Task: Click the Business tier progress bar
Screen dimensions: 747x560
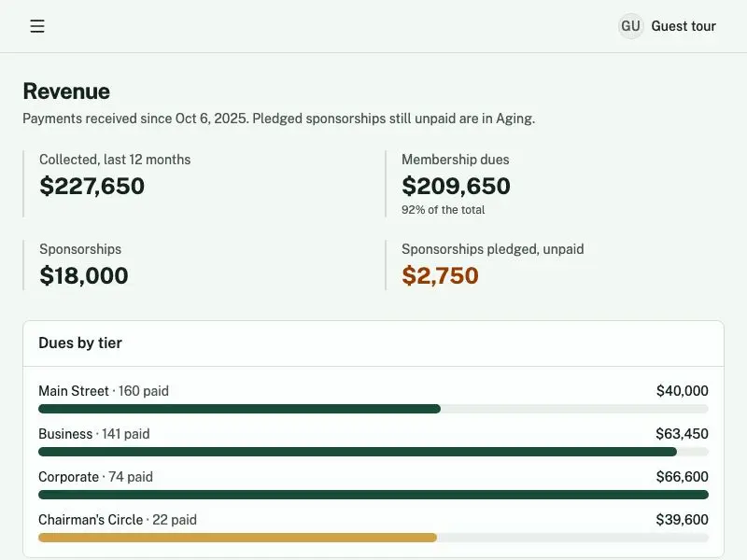Action: click(373, 452)
